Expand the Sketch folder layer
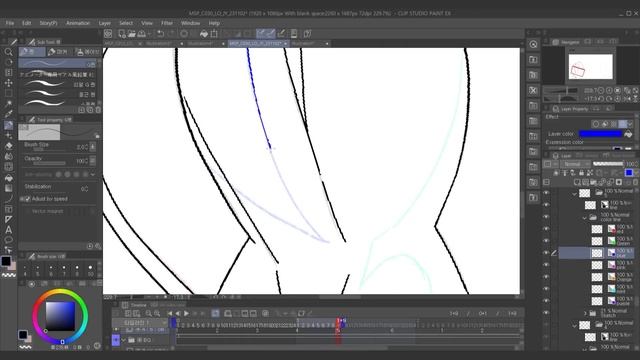640x360 pixels. point(585,313)
